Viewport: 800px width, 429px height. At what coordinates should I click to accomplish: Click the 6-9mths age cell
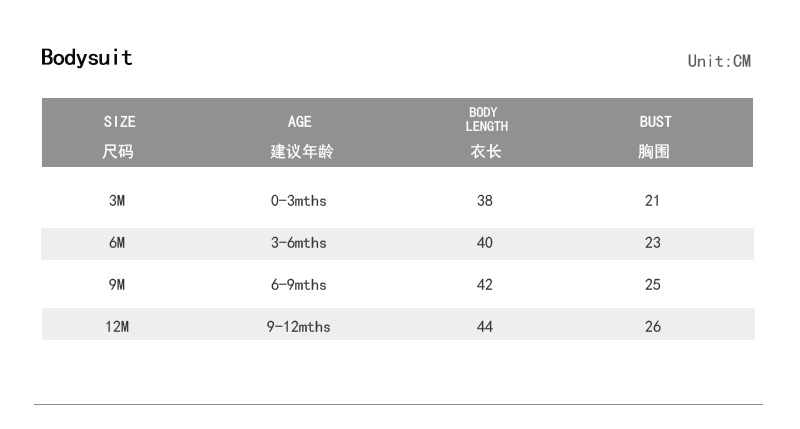click(298, 285)
